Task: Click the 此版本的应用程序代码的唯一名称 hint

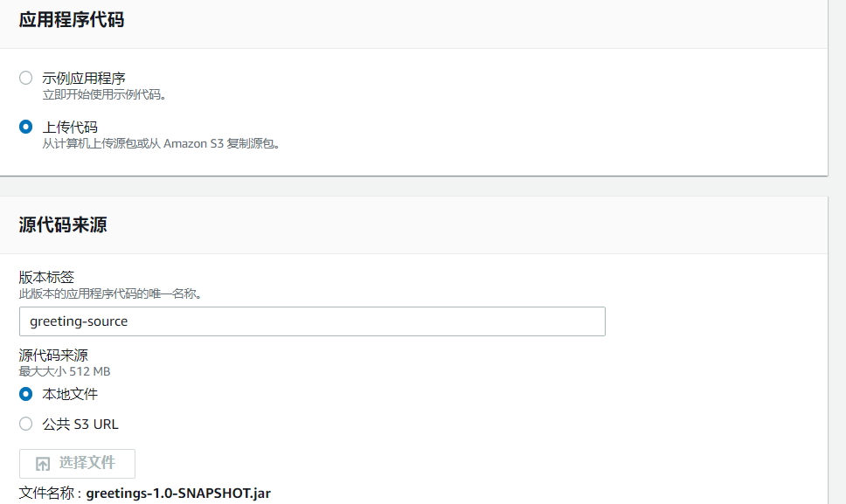Action: pyautogui.click(x=110, y=293)
